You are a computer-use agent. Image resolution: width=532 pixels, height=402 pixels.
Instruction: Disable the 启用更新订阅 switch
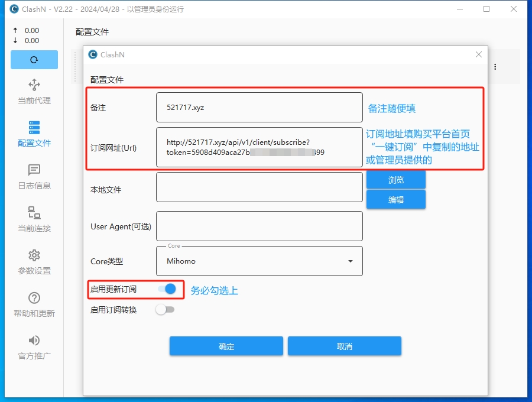[166, 289]
